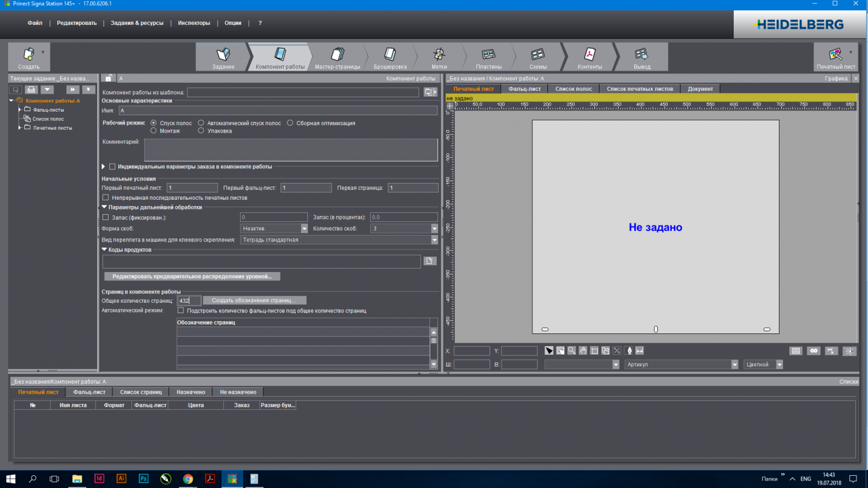Select the Монтаж working mode radio button
Viewport: 868px width, 488px height.
[154, 131]
